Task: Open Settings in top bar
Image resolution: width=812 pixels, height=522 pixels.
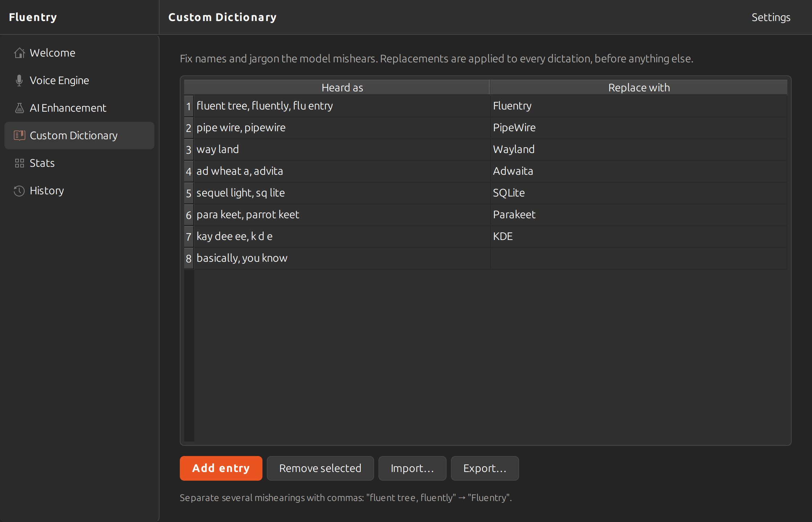Action: click(x=771, y=17)
